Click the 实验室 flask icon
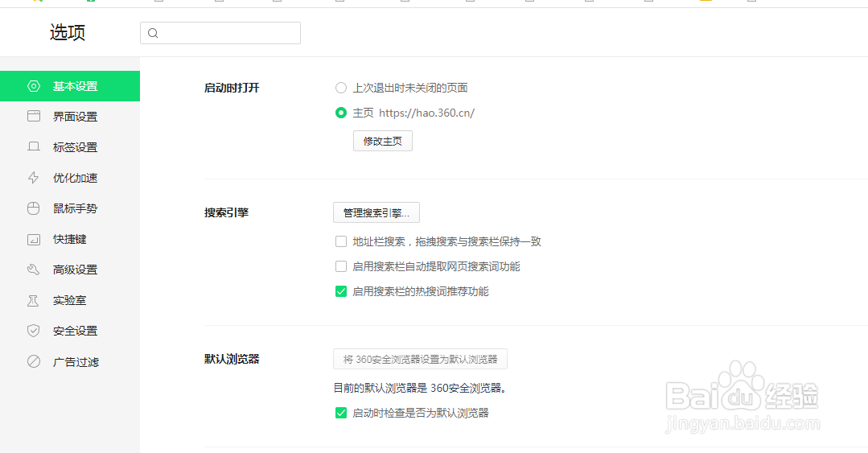 click(x=34, y=300)
